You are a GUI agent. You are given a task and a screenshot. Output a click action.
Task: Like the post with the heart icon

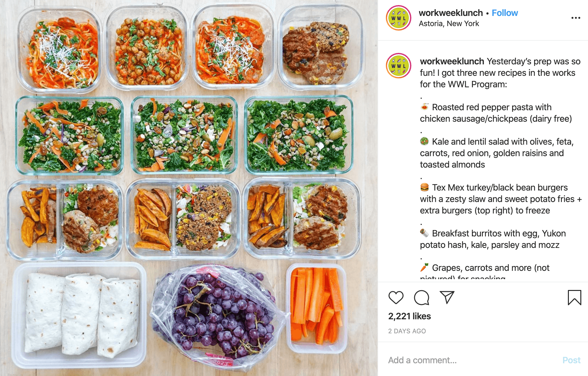(x=396, y=298)
